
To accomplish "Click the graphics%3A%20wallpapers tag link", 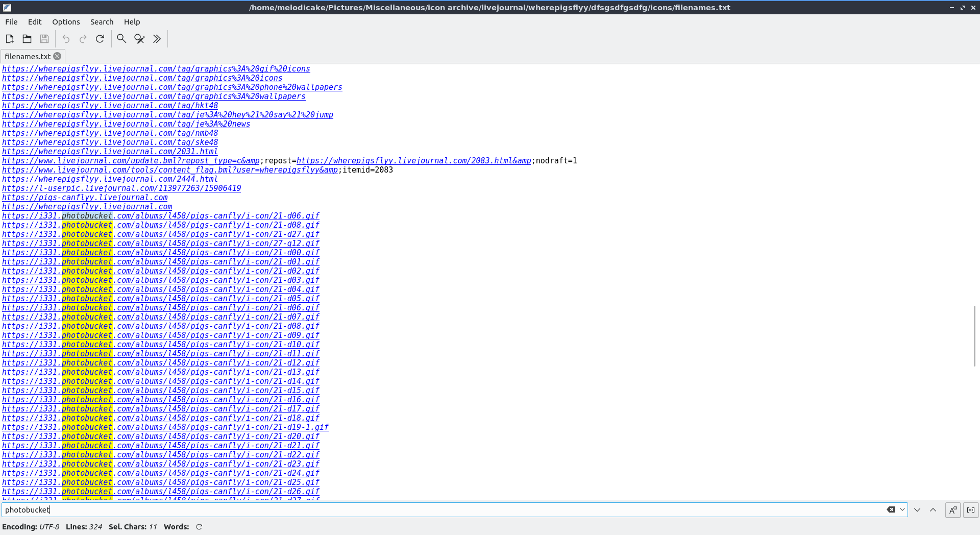I will (x=154, y=96).
